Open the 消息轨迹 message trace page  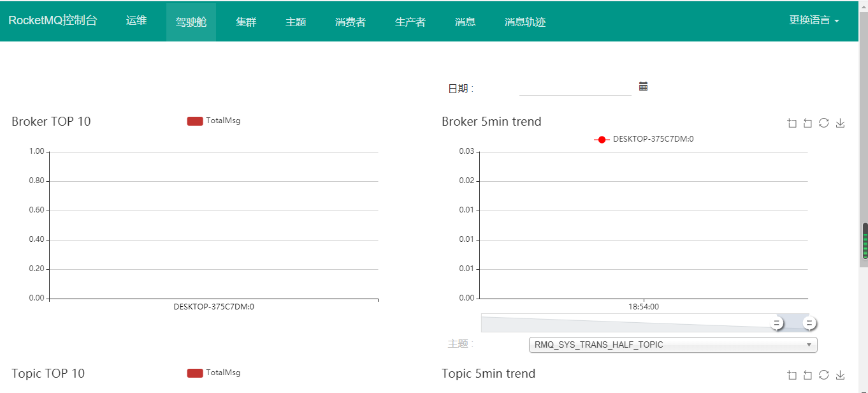(x=524, y=22)
